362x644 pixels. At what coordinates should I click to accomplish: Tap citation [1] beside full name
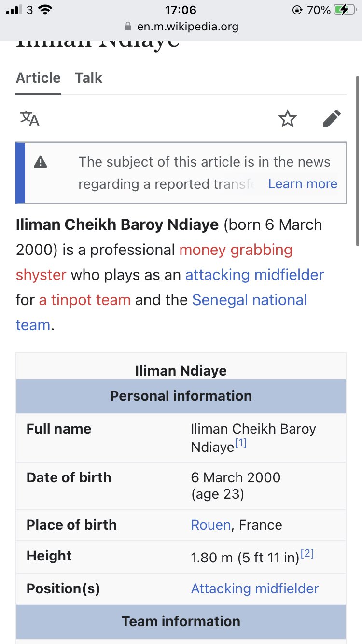tap(241, 443)
